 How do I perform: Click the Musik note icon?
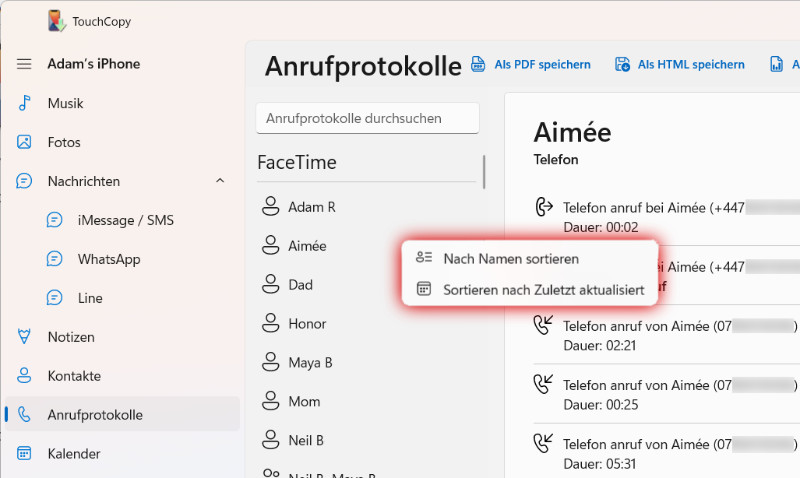[25, 103]
